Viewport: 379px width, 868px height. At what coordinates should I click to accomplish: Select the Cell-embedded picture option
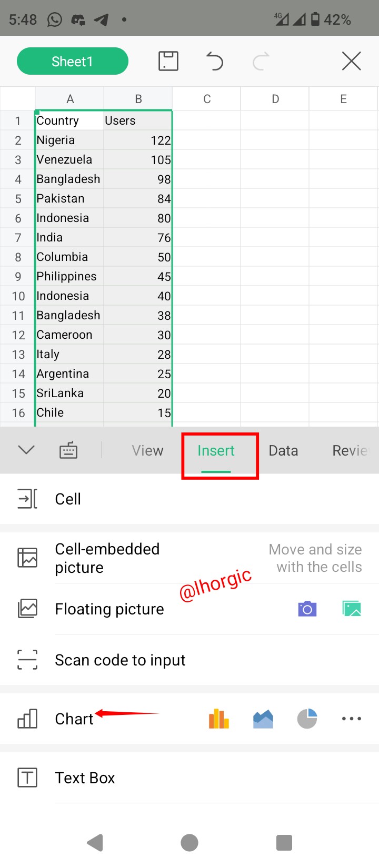pos(107,558)
